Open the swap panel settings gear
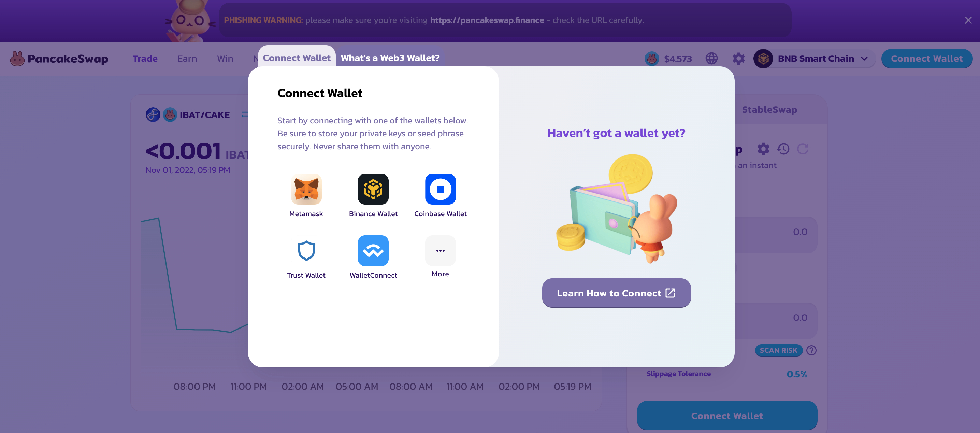Screen dimensions: 980x433 [763, 149]
